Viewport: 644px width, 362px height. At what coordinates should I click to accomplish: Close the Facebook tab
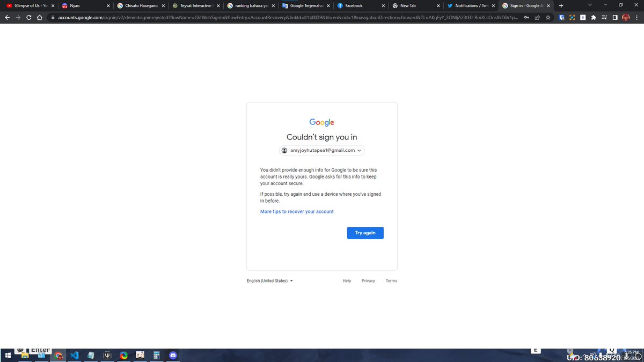coord(383,5)
